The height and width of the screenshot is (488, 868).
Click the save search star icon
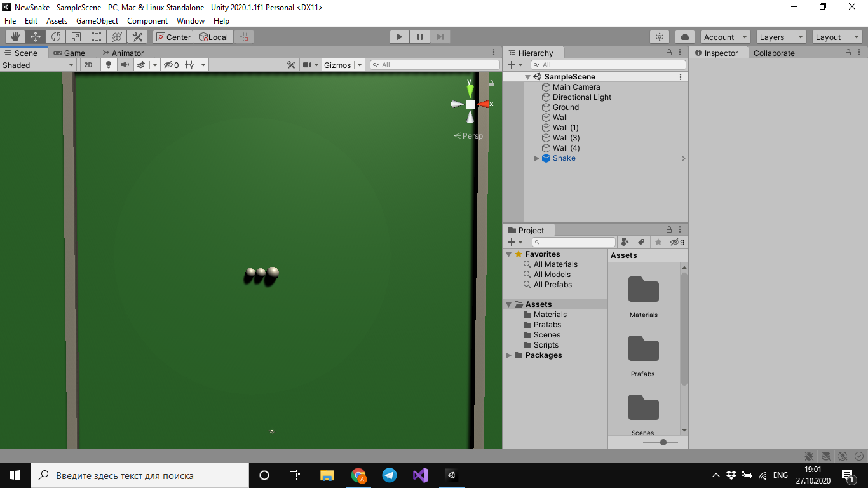658,242
